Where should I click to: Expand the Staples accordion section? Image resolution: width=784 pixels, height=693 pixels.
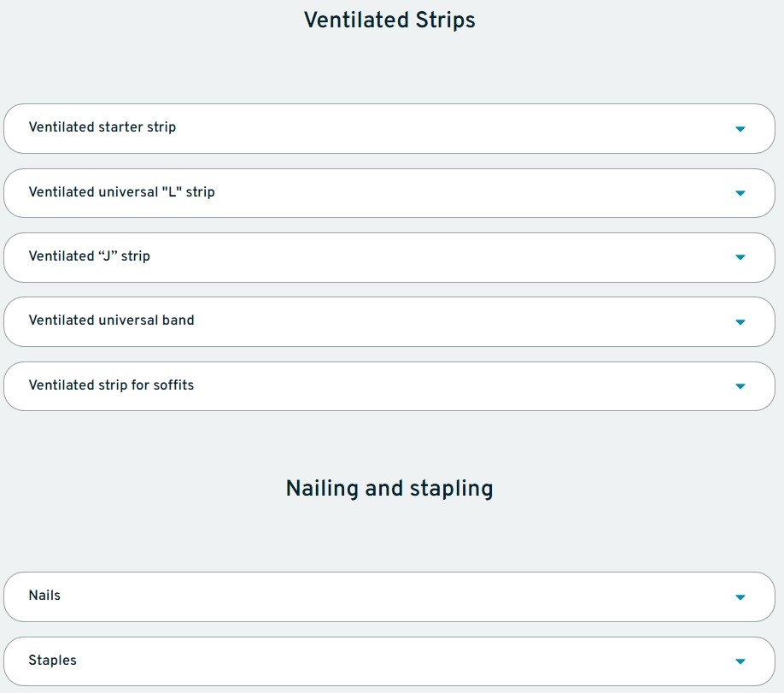[x=389, y=661]
